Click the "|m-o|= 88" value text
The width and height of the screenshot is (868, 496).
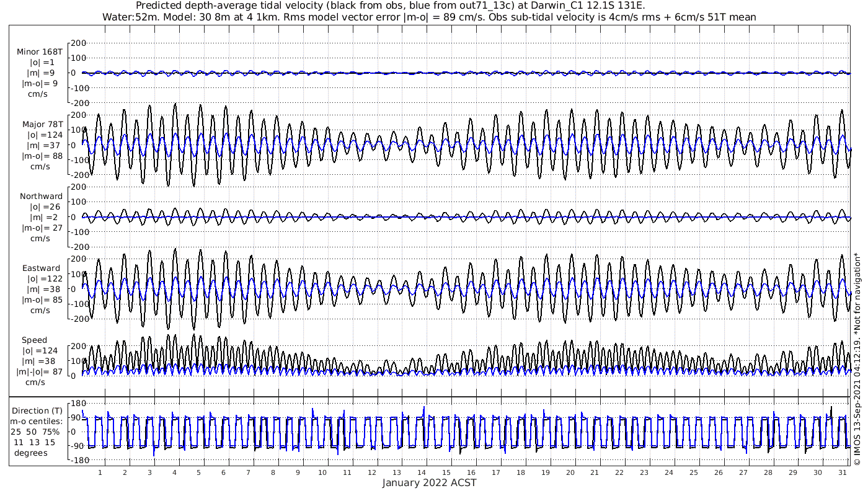[41, 156]
